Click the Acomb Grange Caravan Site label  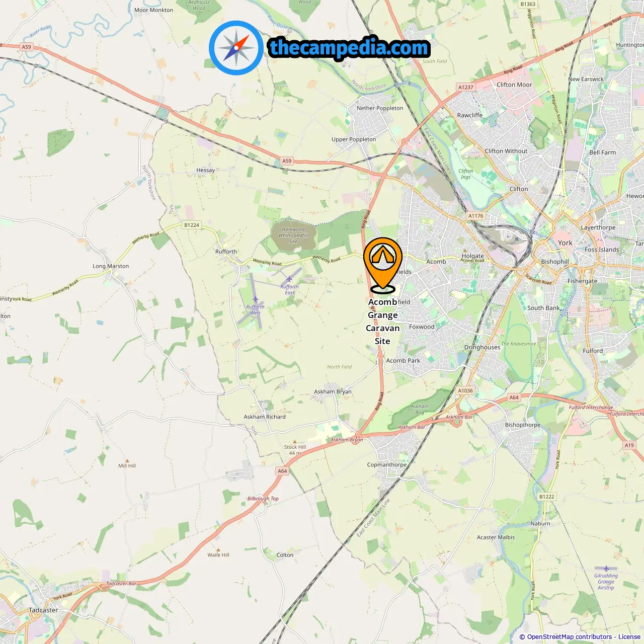tap(383, 321)
